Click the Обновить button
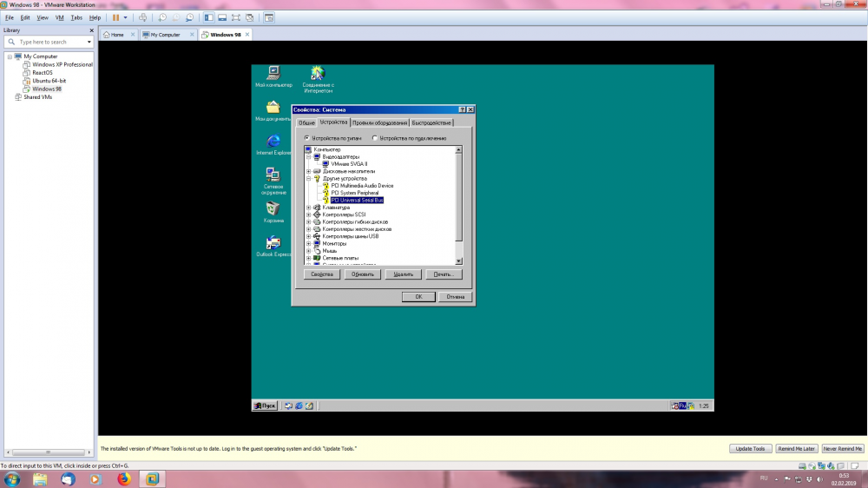868x488 pixels. coord(363,274)
